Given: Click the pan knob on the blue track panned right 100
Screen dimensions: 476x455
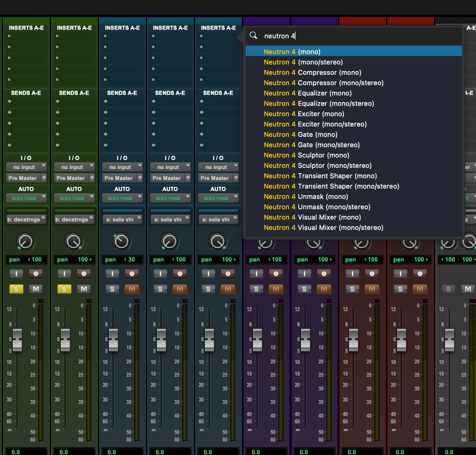Looking at the screenshot, I should point(218,241).
